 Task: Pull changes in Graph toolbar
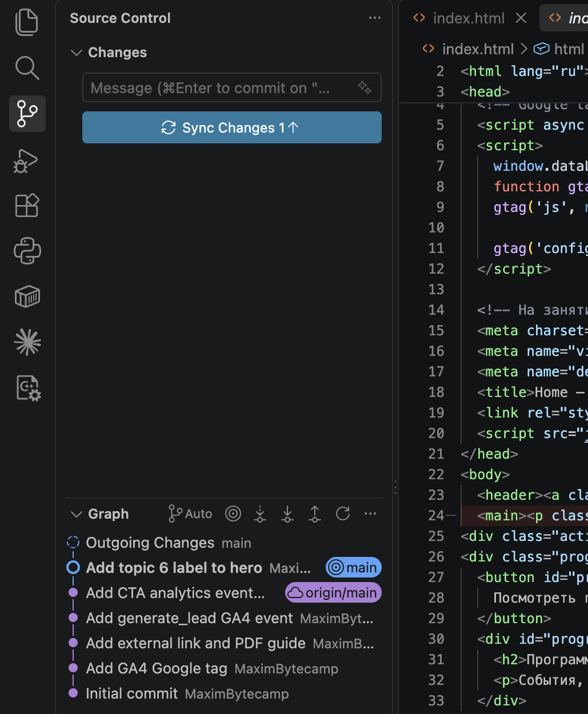pyautogui.click(x=287, y=514)
